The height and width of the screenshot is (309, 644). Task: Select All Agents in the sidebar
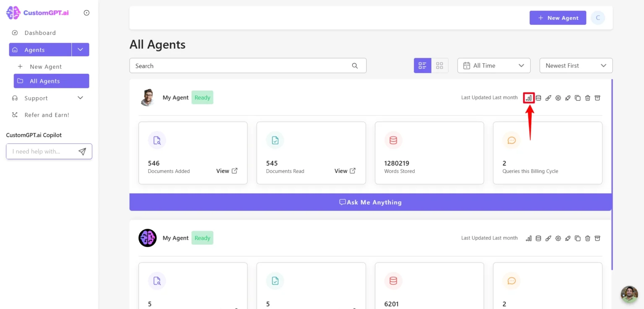pos(51,81)
